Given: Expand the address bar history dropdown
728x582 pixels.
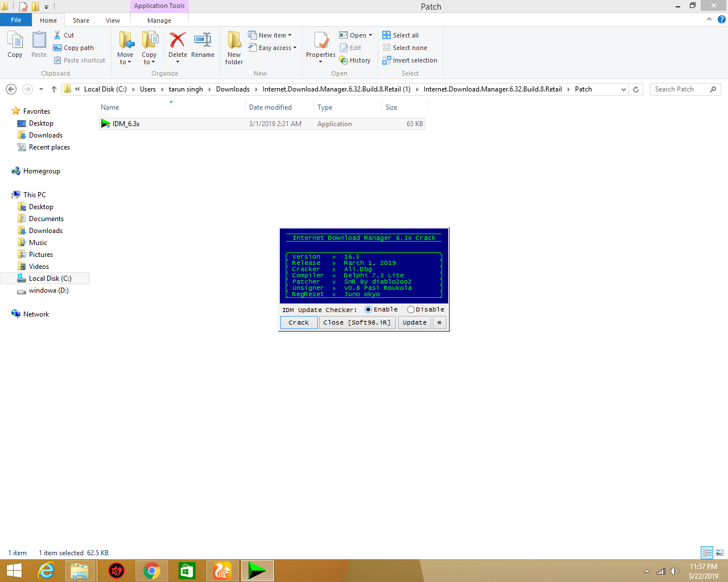Looking at the screenshot, I should coord(623,89).
